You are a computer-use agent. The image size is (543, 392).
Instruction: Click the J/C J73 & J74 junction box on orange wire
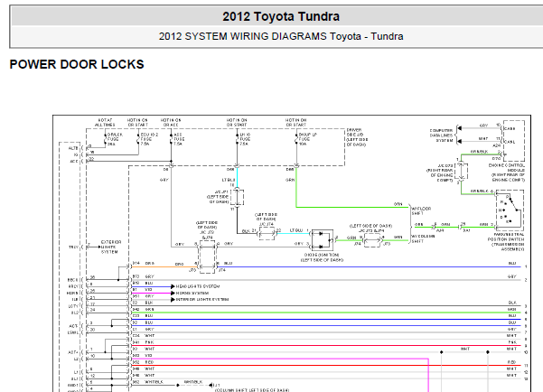pos(207,257)
